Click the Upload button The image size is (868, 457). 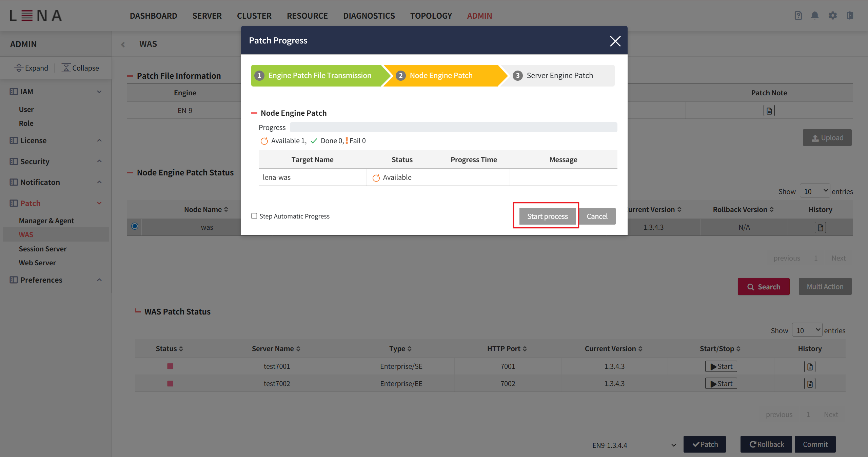[827, 138]
